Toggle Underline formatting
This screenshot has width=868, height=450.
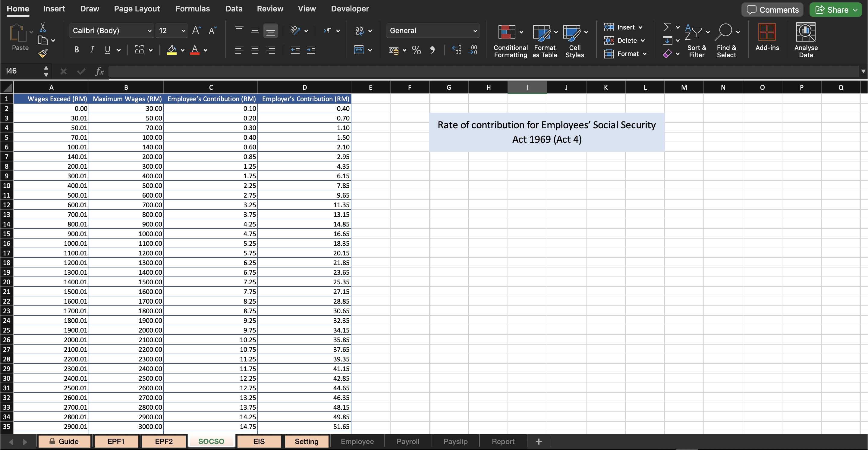(x=108, y=50)
